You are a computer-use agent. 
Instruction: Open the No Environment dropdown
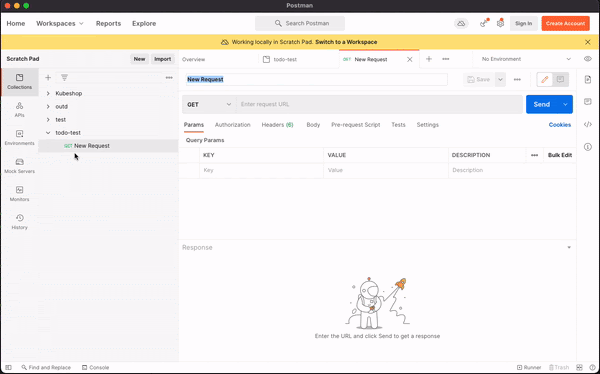pos(526,59)
